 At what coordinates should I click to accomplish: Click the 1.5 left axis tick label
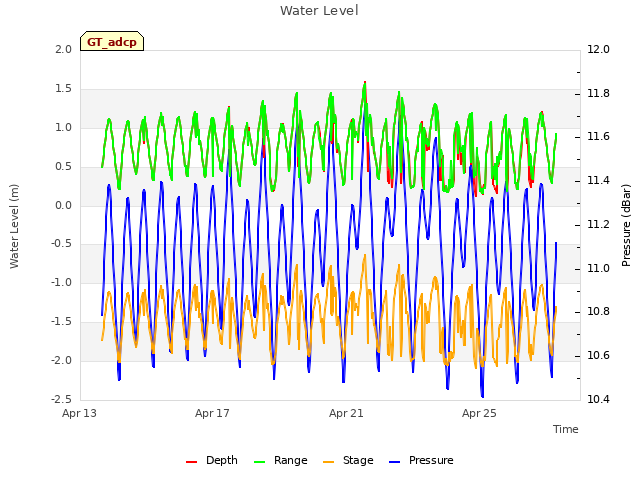63,89
